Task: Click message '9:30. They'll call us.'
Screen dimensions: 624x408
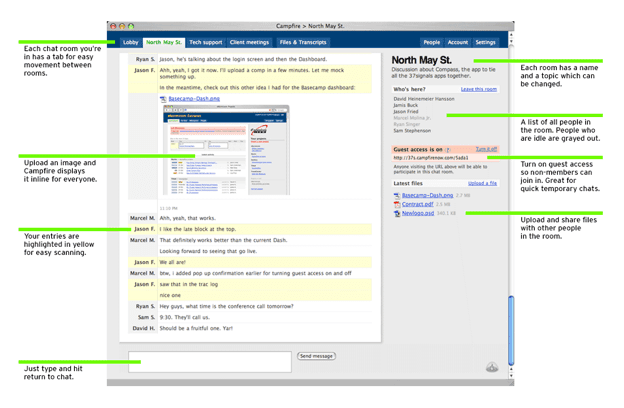Action: 185,317
